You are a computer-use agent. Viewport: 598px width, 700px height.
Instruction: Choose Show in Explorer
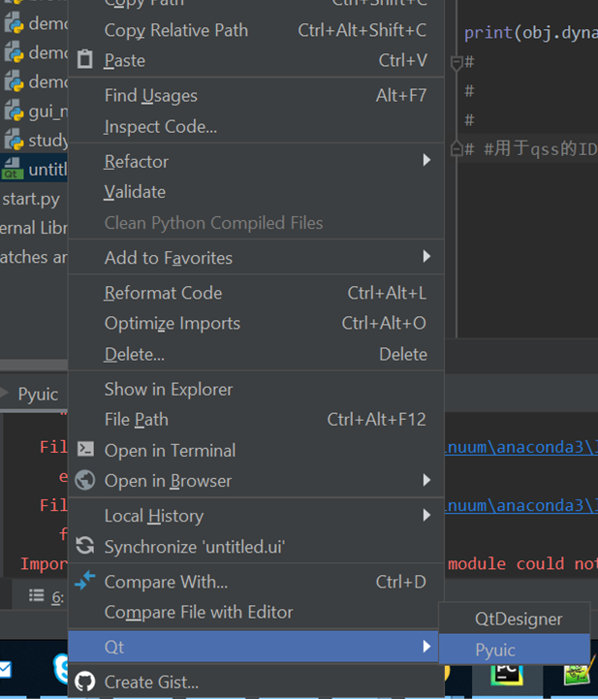pyautogui.click(x=256, y=390)
